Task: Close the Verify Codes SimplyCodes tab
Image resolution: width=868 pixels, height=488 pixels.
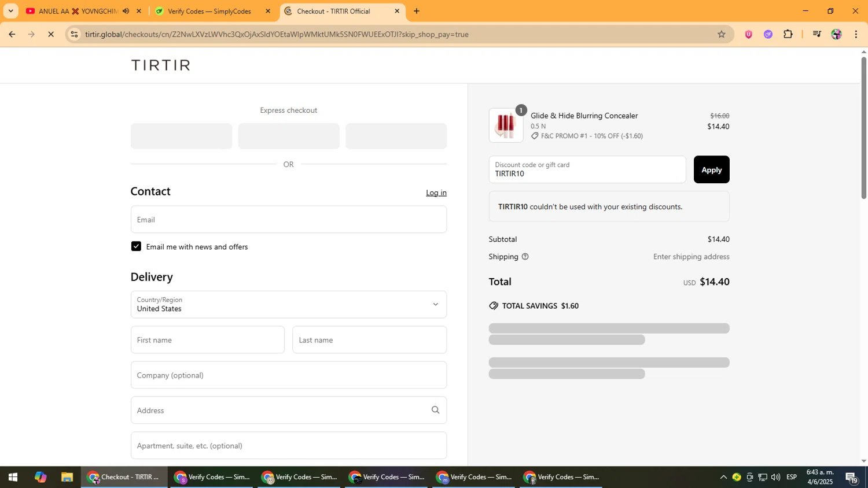Action: tap(267, 11)
